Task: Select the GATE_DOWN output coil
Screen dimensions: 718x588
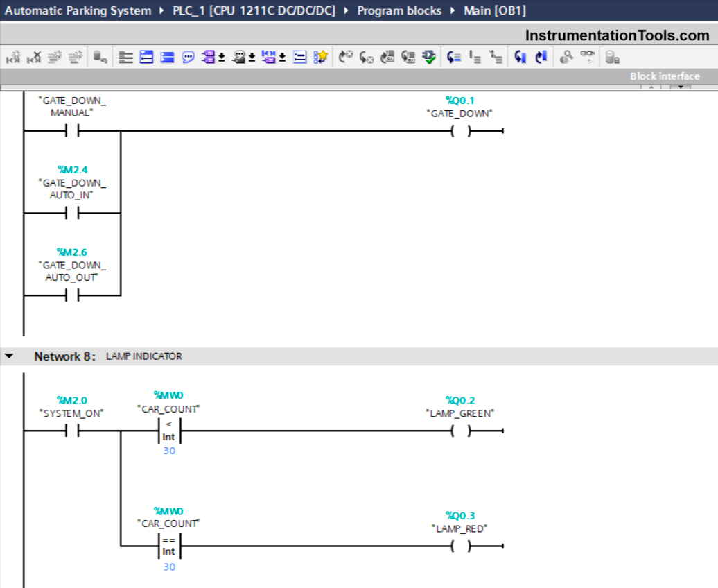Action: tap(461, 131)
